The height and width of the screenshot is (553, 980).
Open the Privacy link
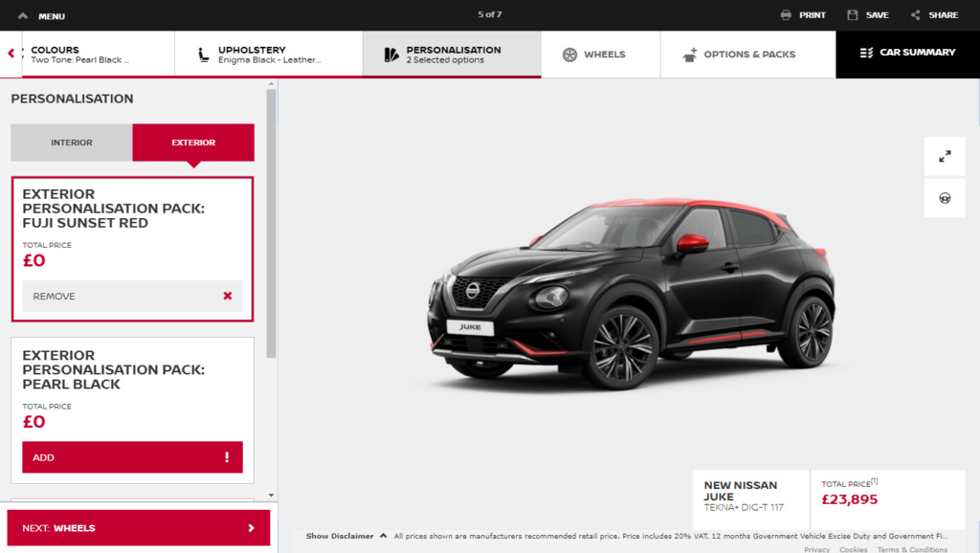click(817, 549)
